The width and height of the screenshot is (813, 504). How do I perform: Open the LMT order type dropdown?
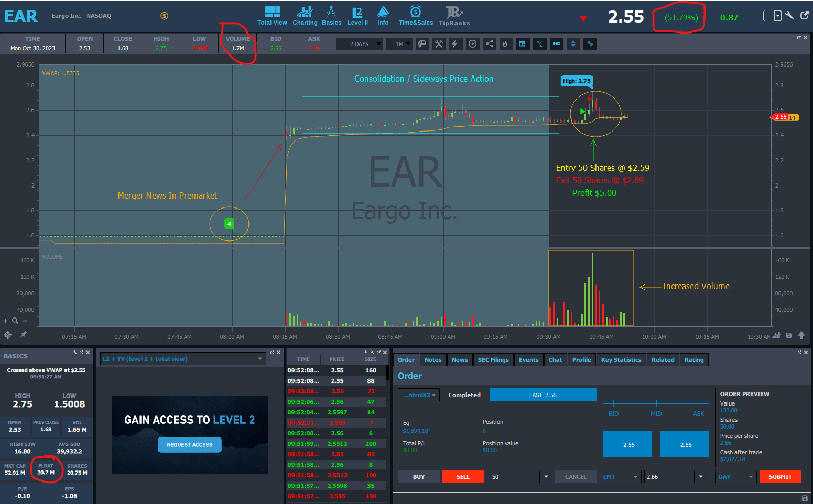click(622, 477)
